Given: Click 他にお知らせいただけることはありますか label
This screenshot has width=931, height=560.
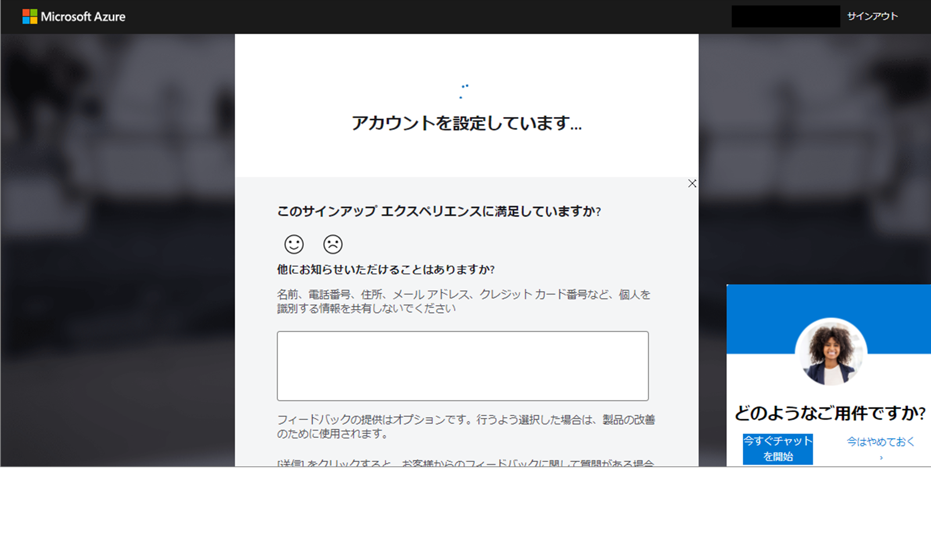Looking at the screenshot, I should [x=386, y=269].
